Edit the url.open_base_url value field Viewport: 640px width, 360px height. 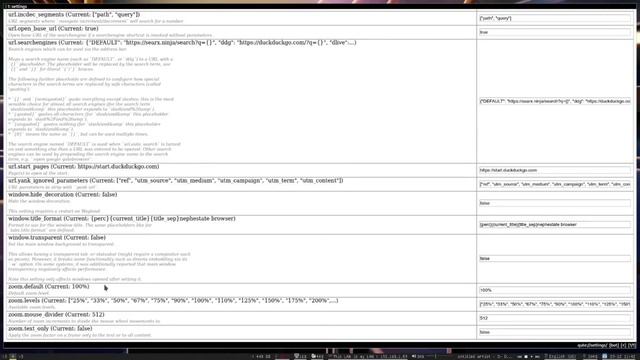click(555, 32)
